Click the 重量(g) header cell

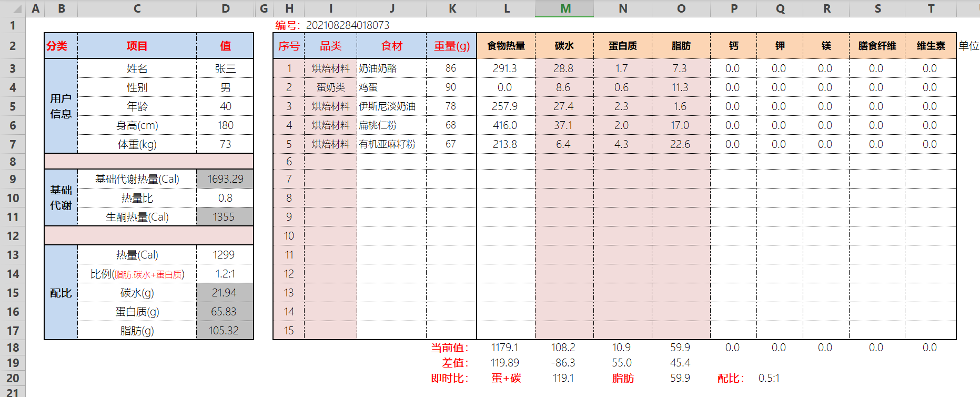tap(451, 46)
